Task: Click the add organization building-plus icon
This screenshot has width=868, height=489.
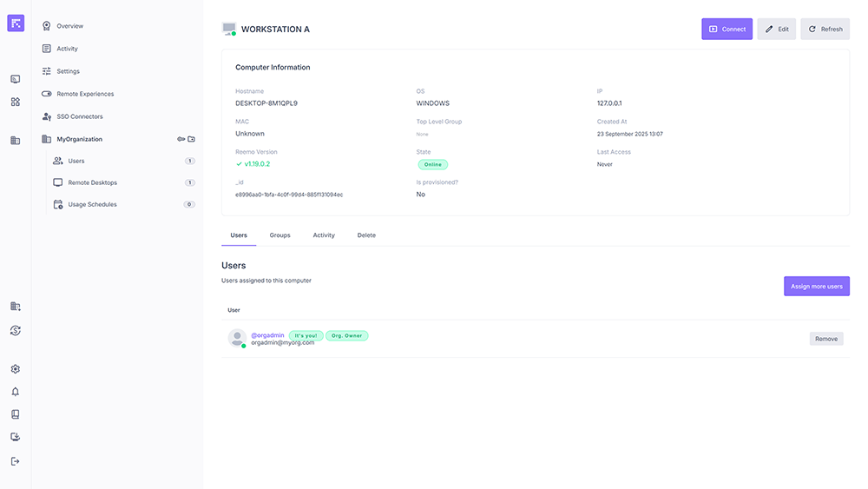Action: tap(16, 307)
